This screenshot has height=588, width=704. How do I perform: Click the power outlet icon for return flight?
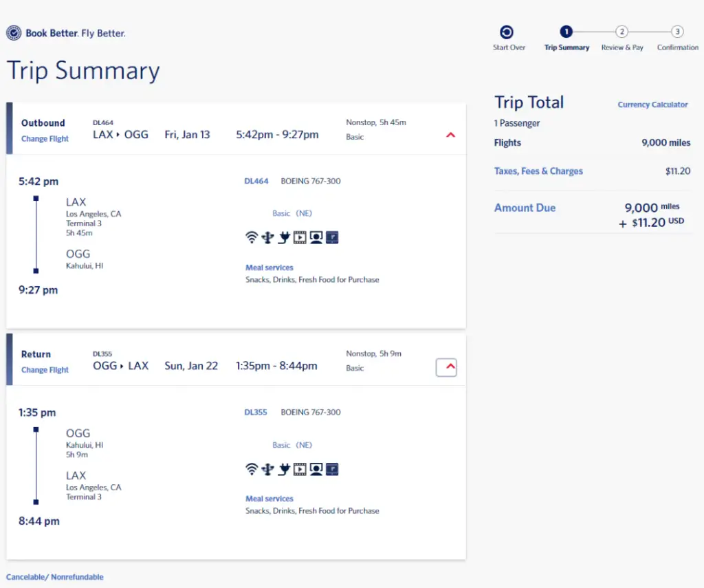(283, 470)
